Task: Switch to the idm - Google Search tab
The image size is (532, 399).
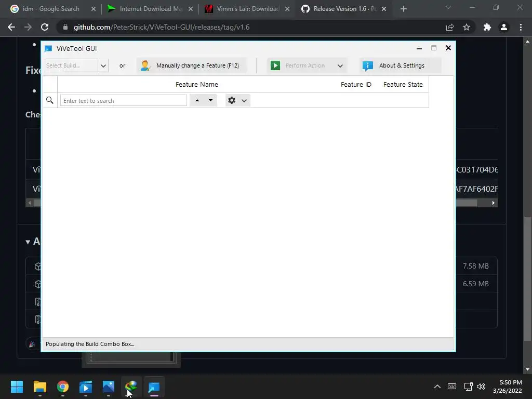Action: pos(50,9)
